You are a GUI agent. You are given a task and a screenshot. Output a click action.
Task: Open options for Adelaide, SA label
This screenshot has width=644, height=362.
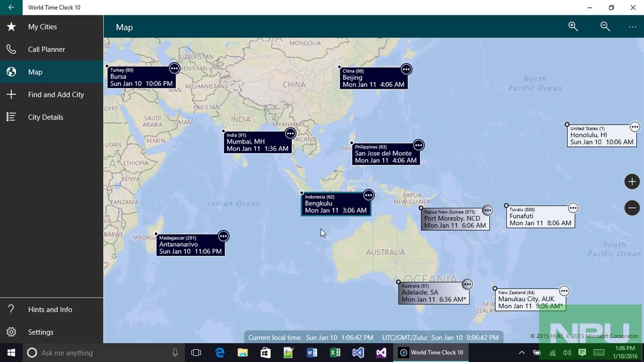(467, 284)
